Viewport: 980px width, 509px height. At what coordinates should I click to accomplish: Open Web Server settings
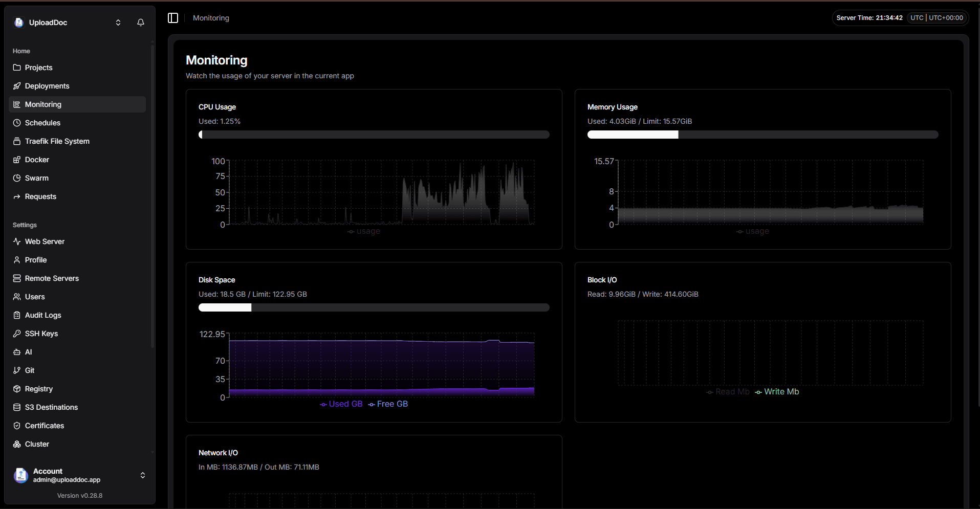(x=77, y=241)
